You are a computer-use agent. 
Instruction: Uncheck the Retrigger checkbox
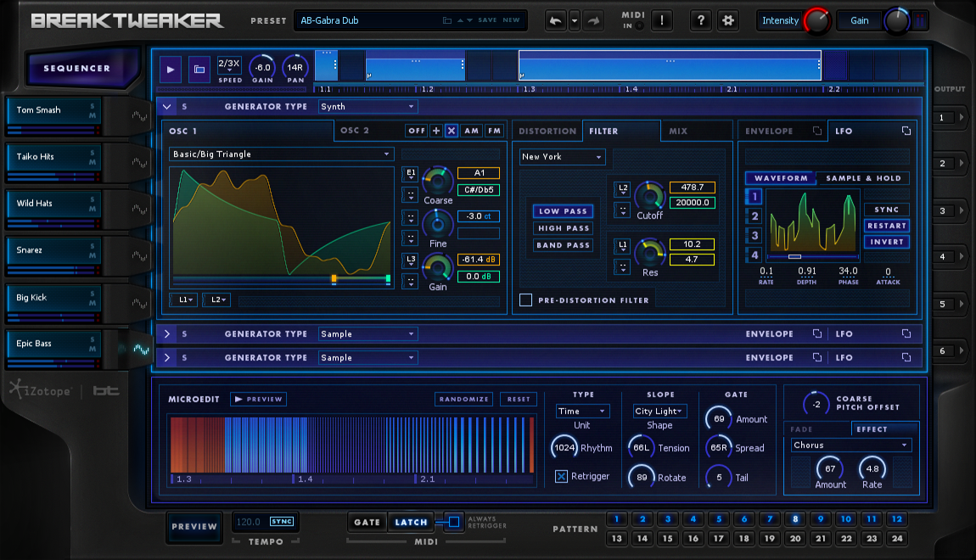click(x=561, y=476)
